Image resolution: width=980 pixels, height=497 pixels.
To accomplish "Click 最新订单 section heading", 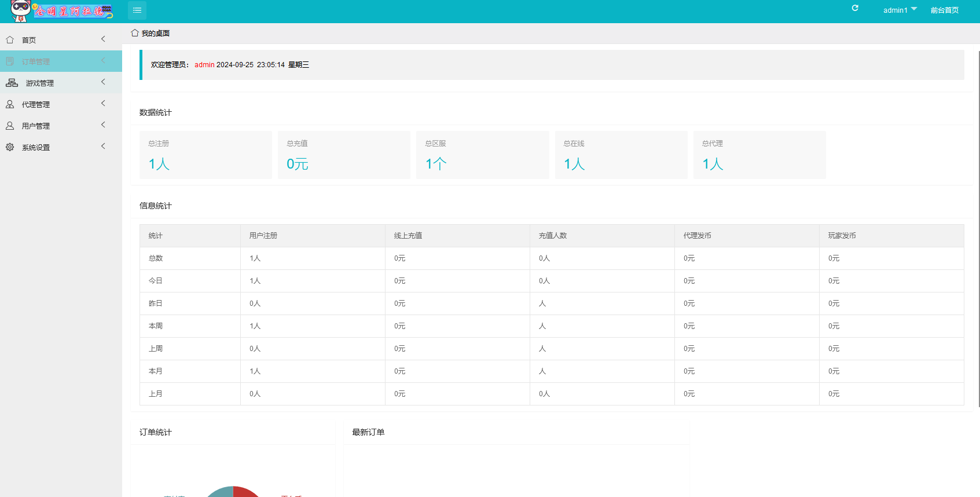I will click(x=368, y=432).
